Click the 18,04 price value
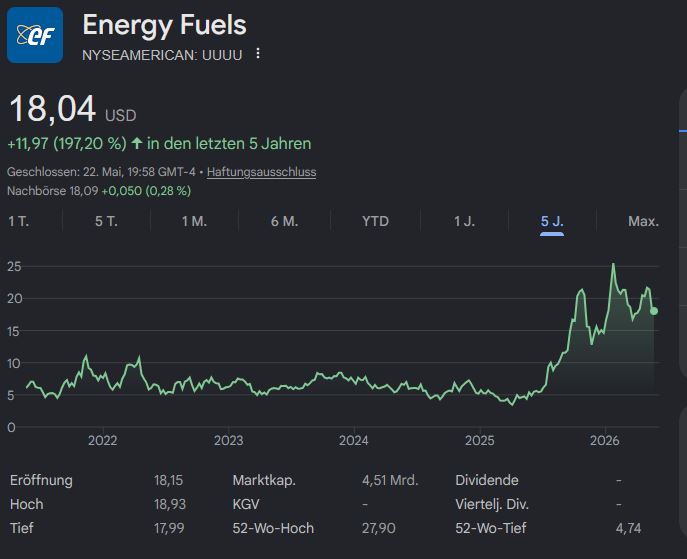 pyautogui.click(x=53, y=109)
